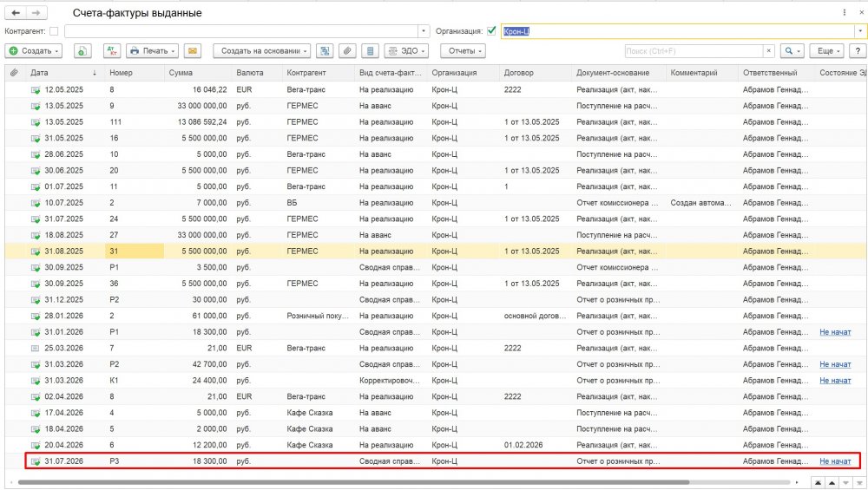This screenshot has width=868, height=490.
Task: Open the Создать на основании dropdown
Action: click(261, 51)
